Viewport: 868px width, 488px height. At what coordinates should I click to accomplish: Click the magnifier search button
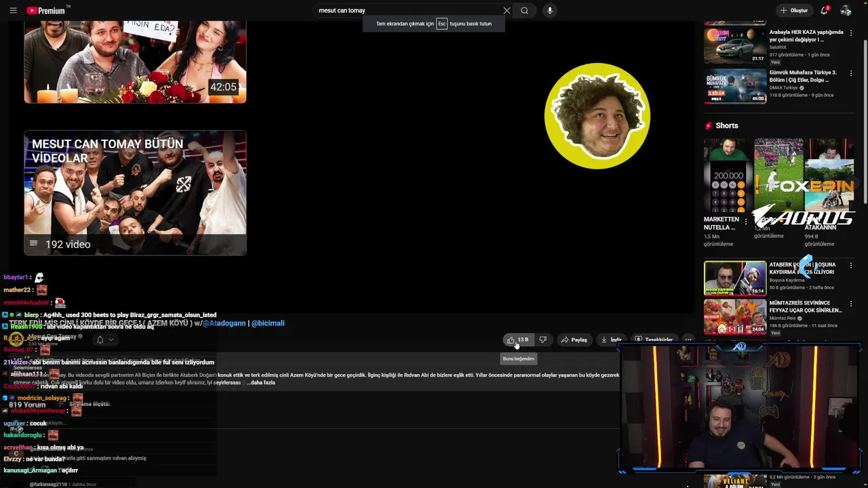click(524, 10)
